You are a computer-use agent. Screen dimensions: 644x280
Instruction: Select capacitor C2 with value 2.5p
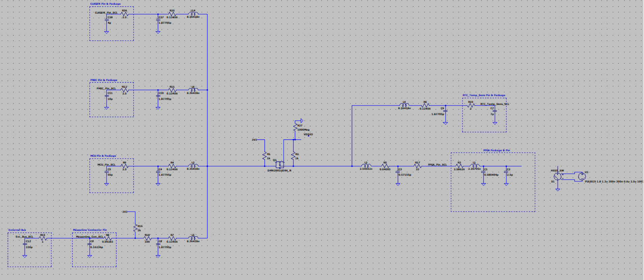click(x=506, y=172)
